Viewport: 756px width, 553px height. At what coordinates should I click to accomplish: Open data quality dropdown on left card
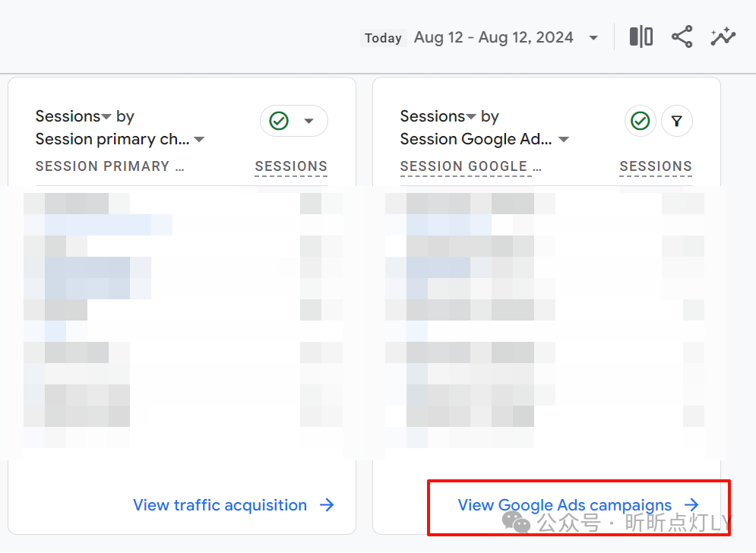(308, 122)
